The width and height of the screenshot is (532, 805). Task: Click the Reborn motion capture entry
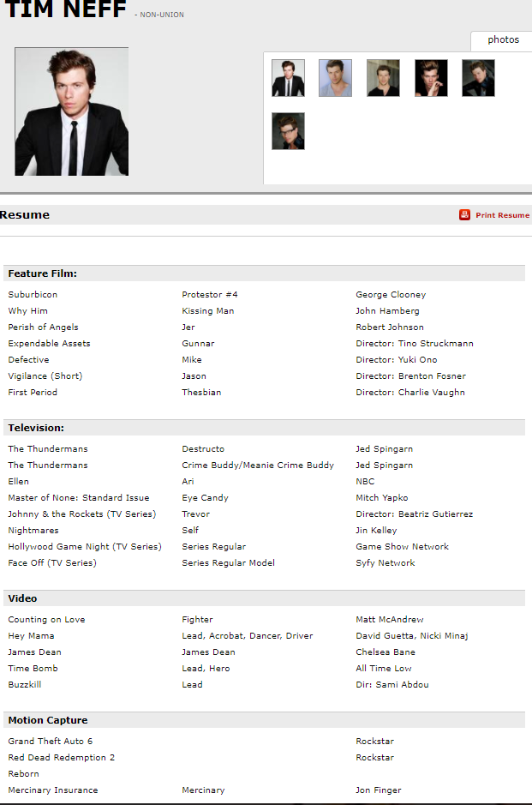pyautogui.click(x=23, y=773)
